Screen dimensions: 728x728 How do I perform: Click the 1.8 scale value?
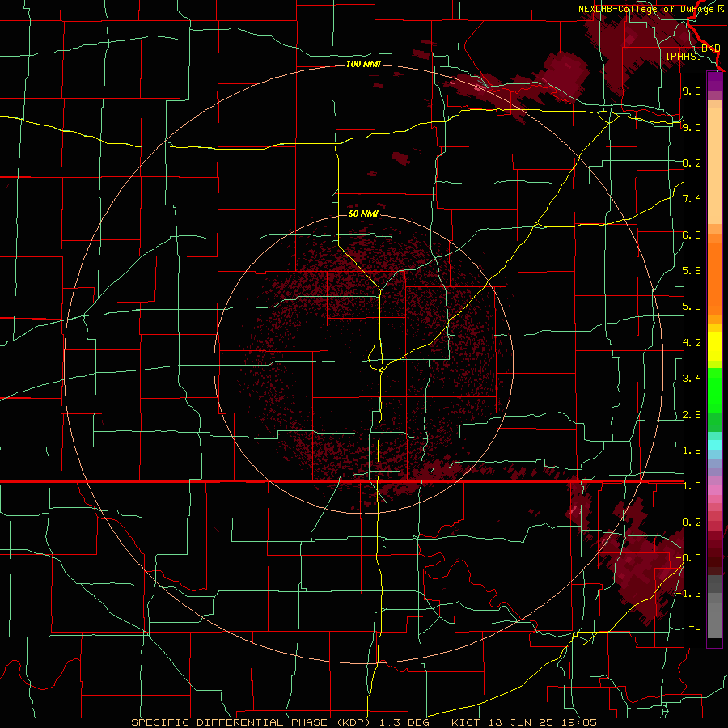[x=692, y=451]
